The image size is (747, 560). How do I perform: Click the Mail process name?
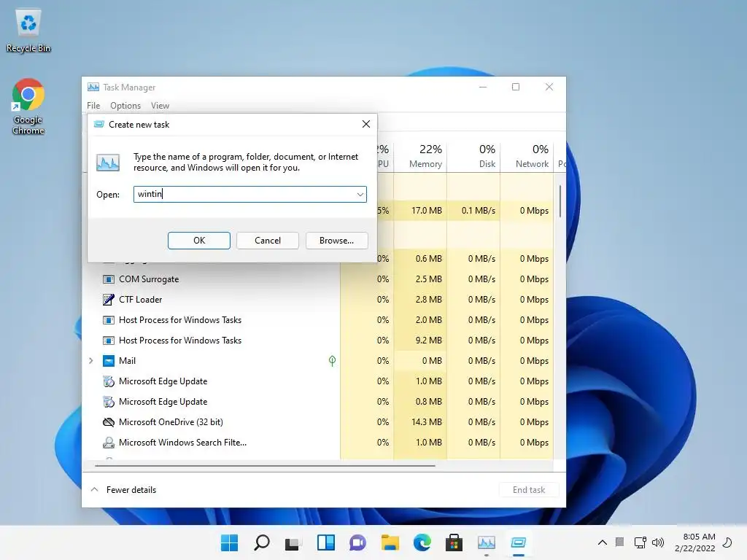[127, 361]
